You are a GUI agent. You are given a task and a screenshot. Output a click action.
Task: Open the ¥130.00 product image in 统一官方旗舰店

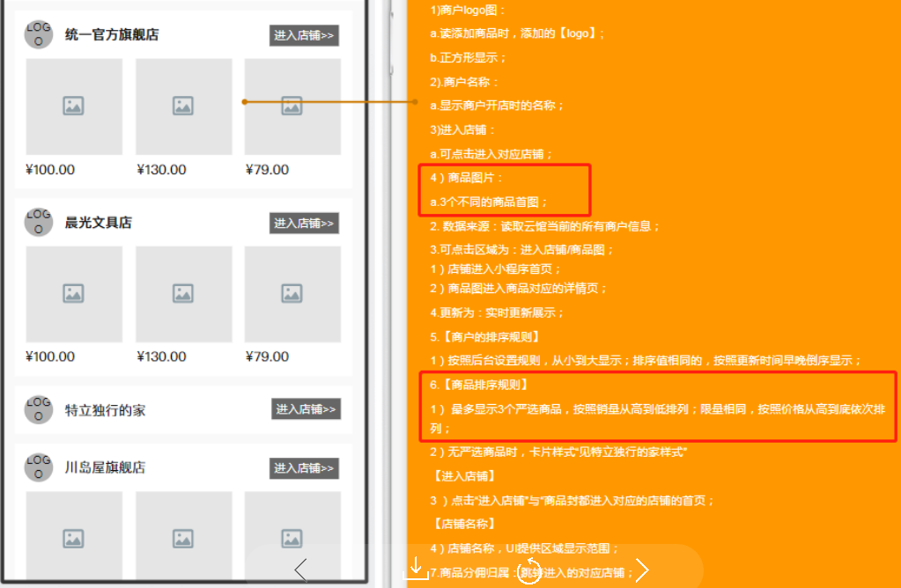(183, 107)
